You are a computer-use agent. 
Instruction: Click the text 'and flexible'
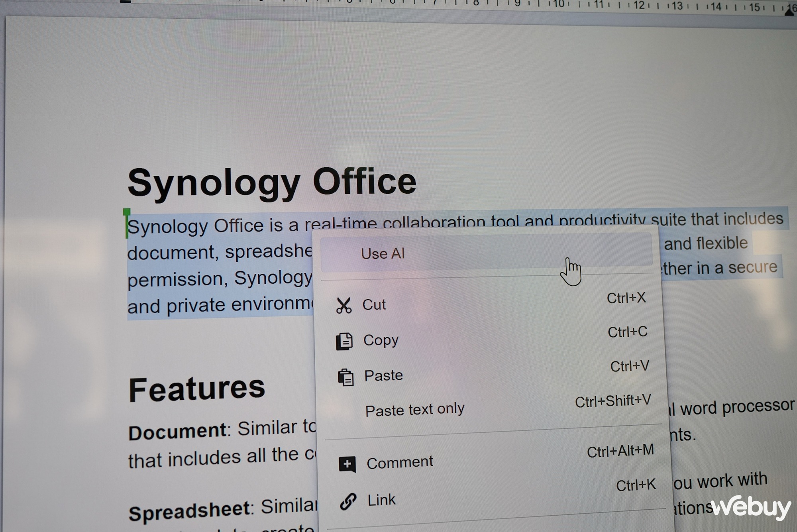pos(706,243)
